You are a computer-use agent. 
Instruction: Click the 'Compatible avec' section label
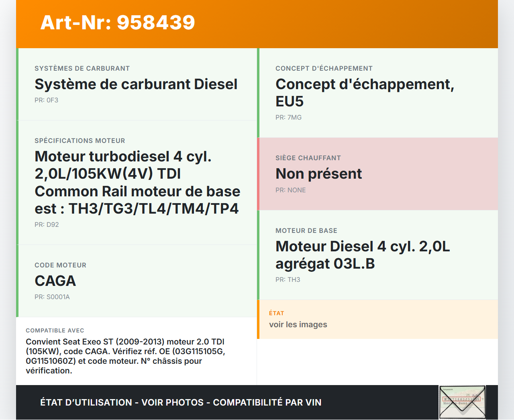[55, 330]
